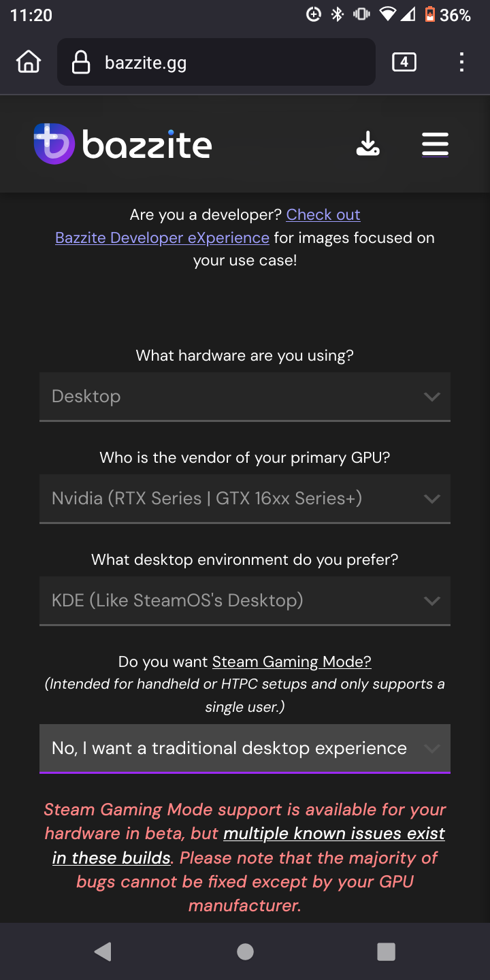Tap the Android home circle button

point(245,951)
